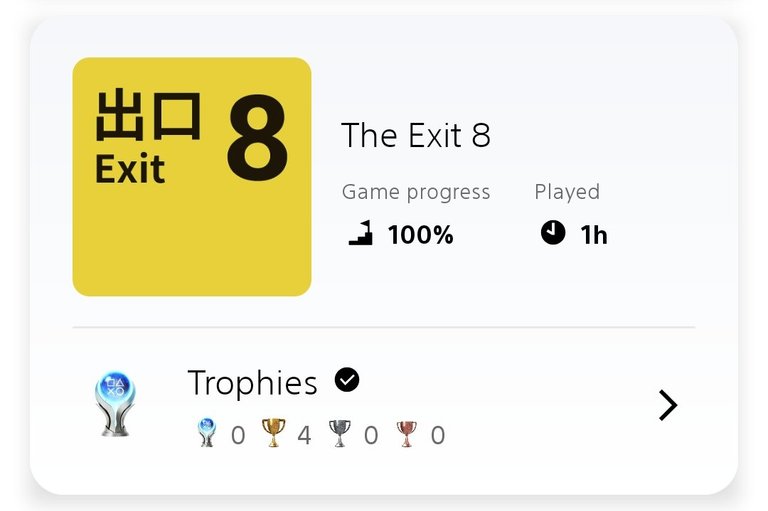Screen dimensions: 768x511
Task: Select the silver trophy count icon
Action: (x=340, y=434)
